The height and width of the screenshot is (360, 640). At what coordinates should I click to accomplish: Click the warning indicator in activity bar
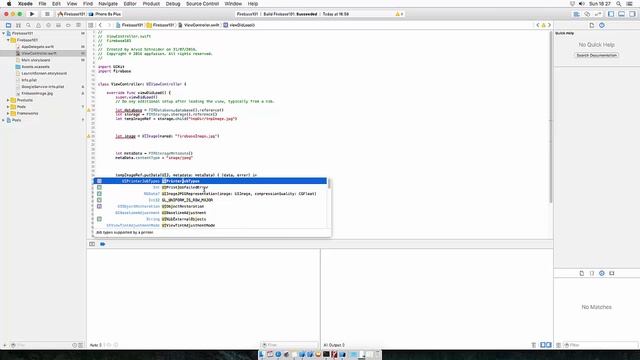pyautogui.click(x=399, y=14)
